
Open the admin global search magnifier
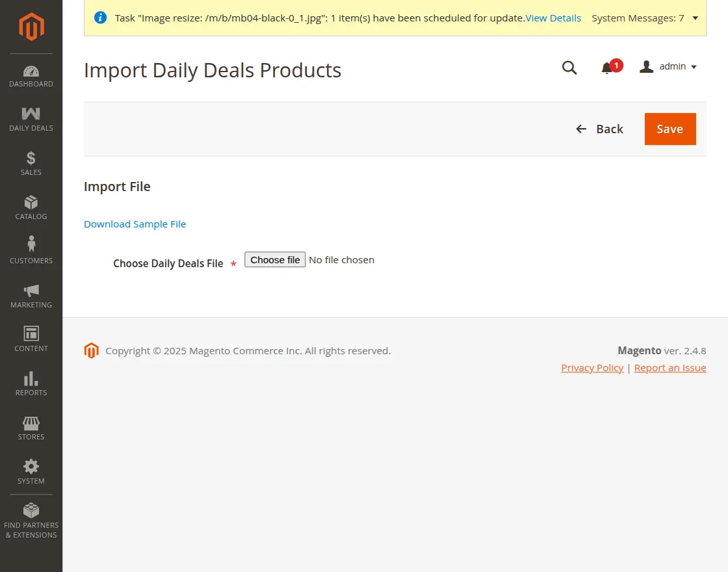click(569, 67)
